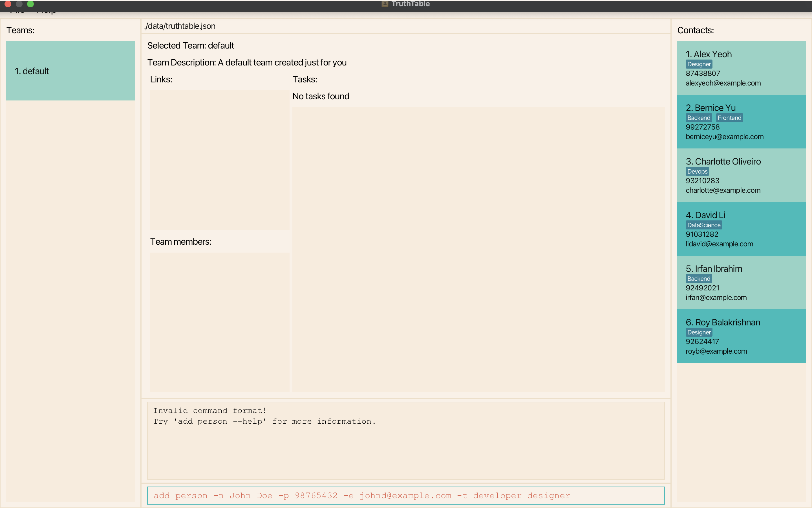This screenshot has width=812, height=508.
Task: Click email charlotte@example.com
Action: coord(723,190)
